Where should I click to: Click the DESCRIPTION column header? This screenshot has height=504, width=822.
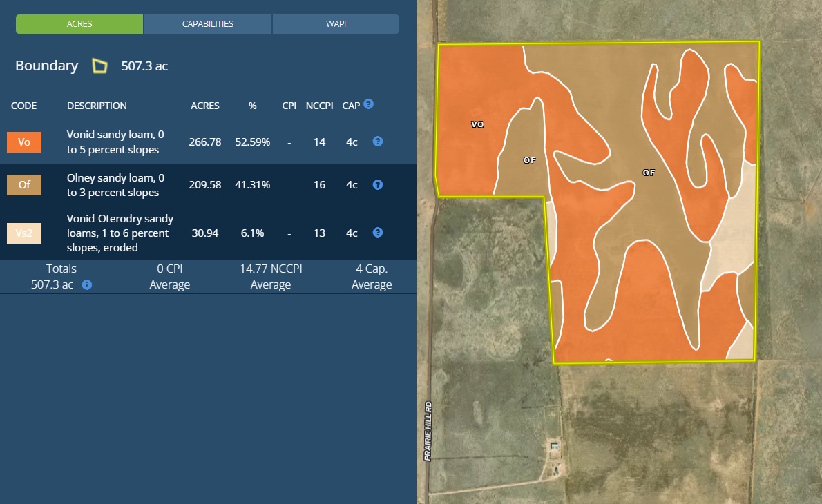[x=97, y=106]
